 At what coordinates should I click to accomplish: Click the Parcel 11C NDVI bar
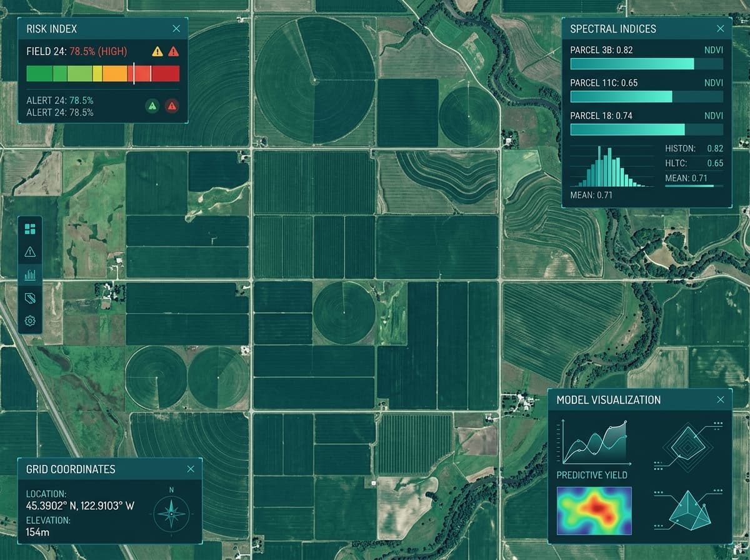point(647,96)
